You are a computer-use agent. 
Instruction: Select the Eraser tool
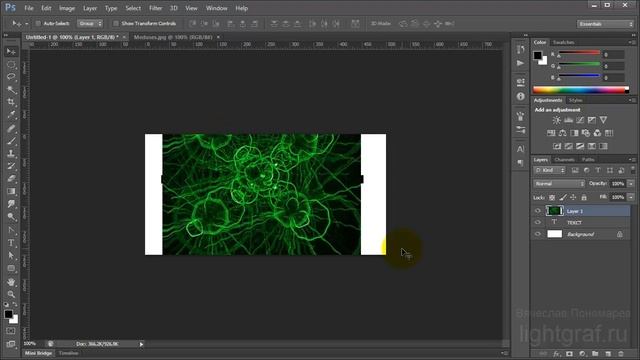[x=11, y=179]
